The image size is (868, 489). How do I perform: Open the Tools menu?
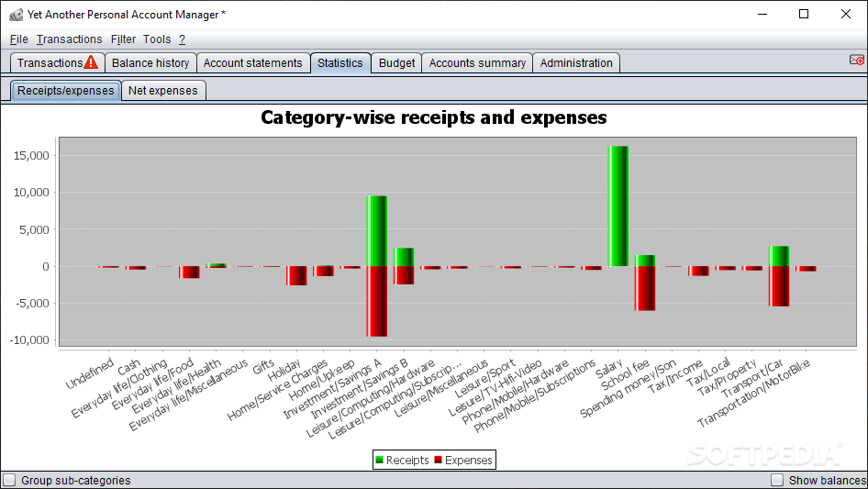(x=157, y=39)
